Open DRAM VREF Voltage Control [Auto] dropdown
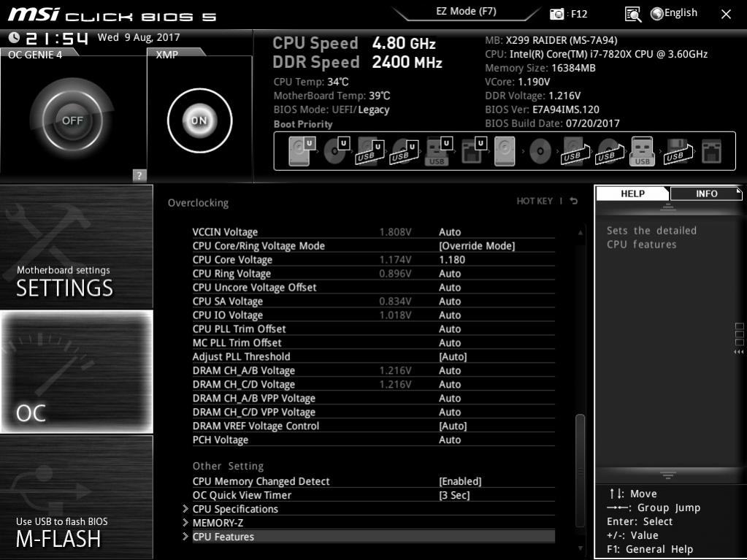The height and width of the screenshot is (560, 747). 453,426
